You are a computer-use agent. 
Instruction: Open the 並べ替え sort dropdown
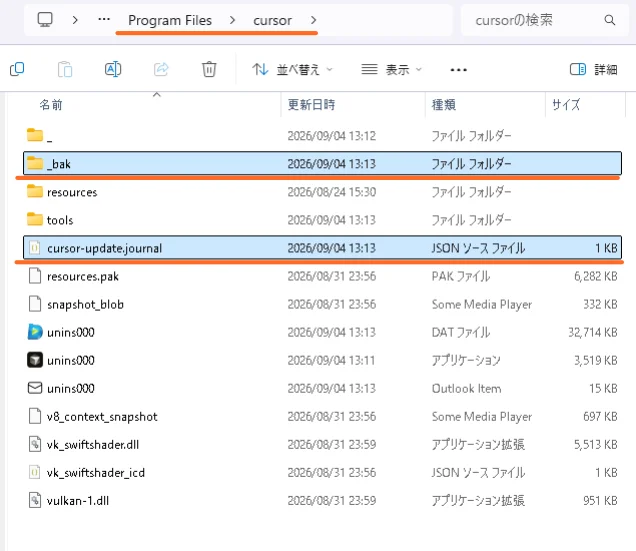(292, 70)
